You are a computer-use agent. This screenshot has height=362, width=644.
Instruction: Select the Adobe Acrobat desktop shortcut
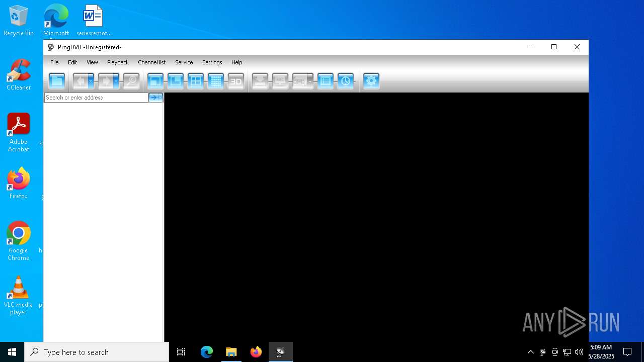click(19, 133)
